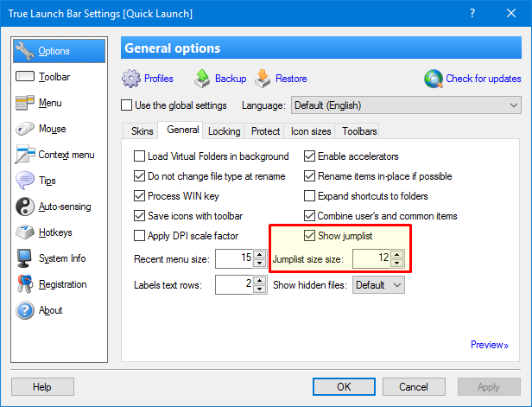
Task: Click the Check for updates globe icon
Action: (434, 79)
